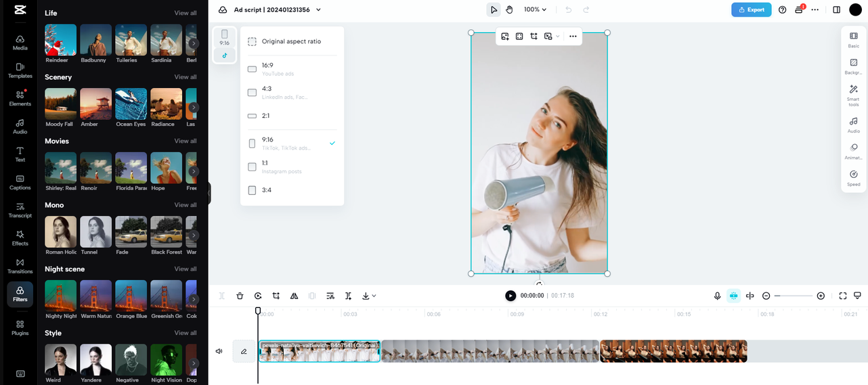Viewport: 868px width, 385px height.
Task: Open the Basic tab in right panel
Action: [854, 39]
